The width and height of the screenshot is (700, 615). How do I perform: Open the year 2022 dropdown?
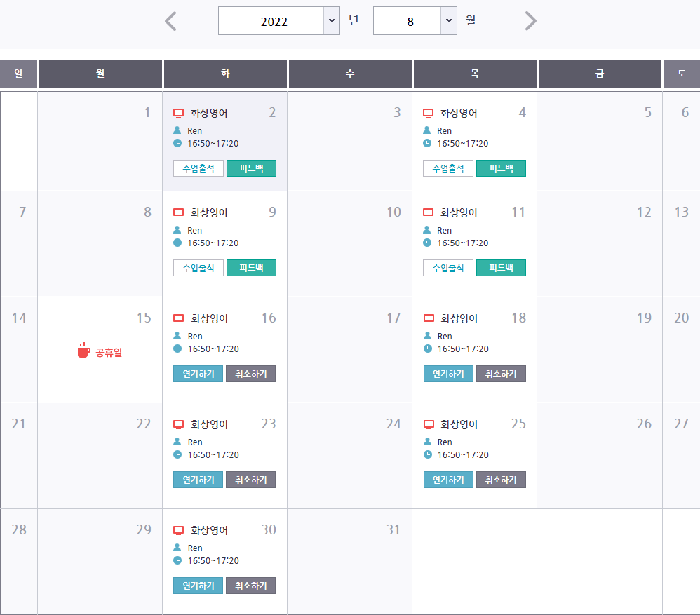tap(279, 20)
